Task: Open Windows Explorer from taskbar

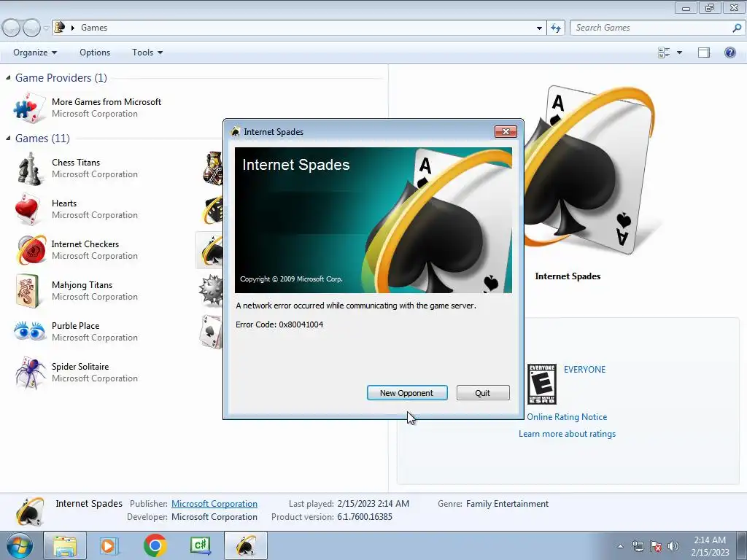Action: click(x=65, y=545)
